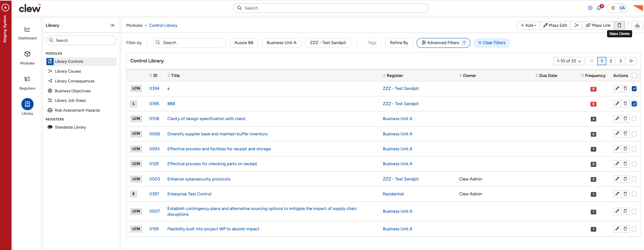Viewport: 644px width, 250px height.
Task: Delete control 0006 using trash icon
Action: 625,134
